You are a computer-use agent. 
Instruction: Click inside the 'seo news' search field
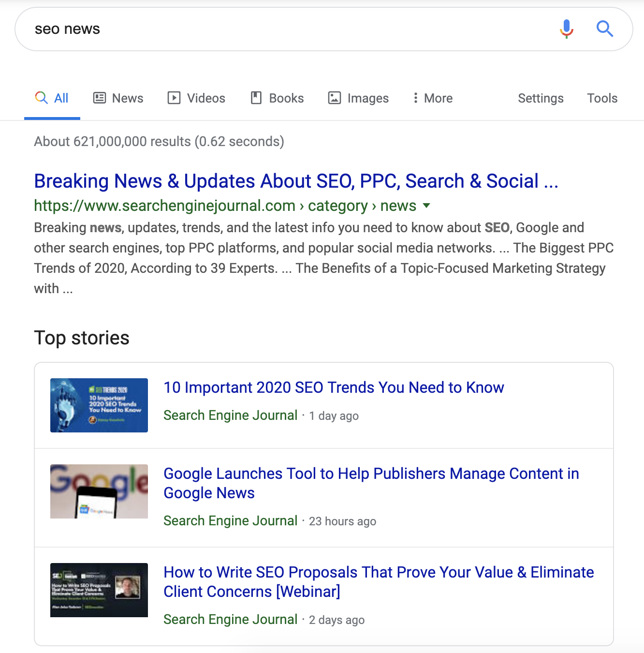coord(290,29)
